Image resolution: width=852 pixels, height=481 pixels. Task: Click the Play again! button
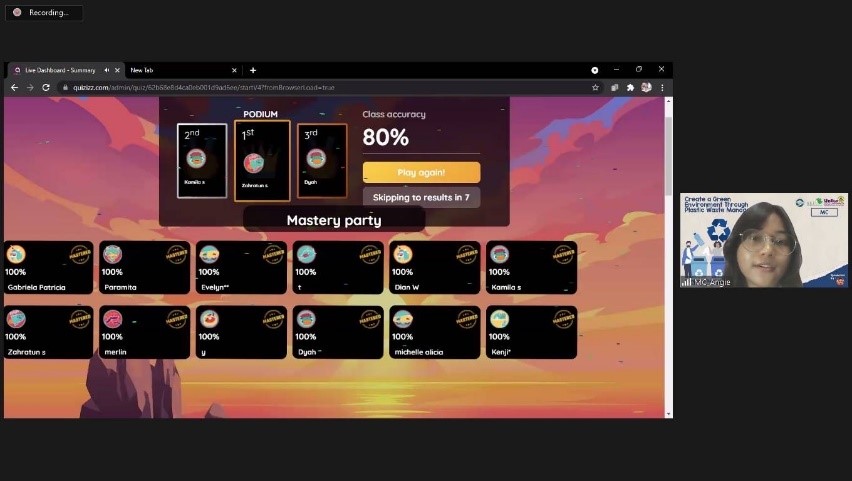pyautogui.click(x=421, y=172)
